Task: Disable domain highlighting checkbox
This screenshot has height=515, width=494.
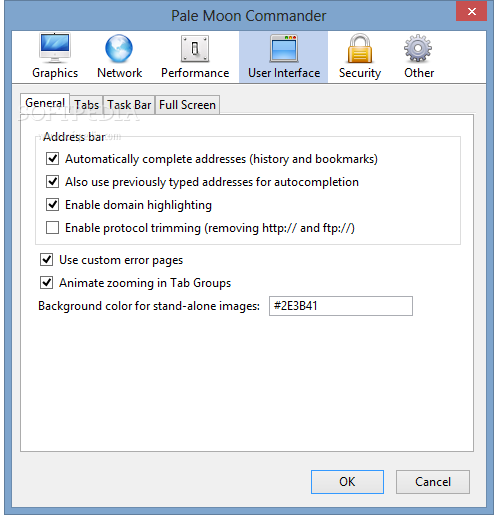Action: click(x=52, y=205)
